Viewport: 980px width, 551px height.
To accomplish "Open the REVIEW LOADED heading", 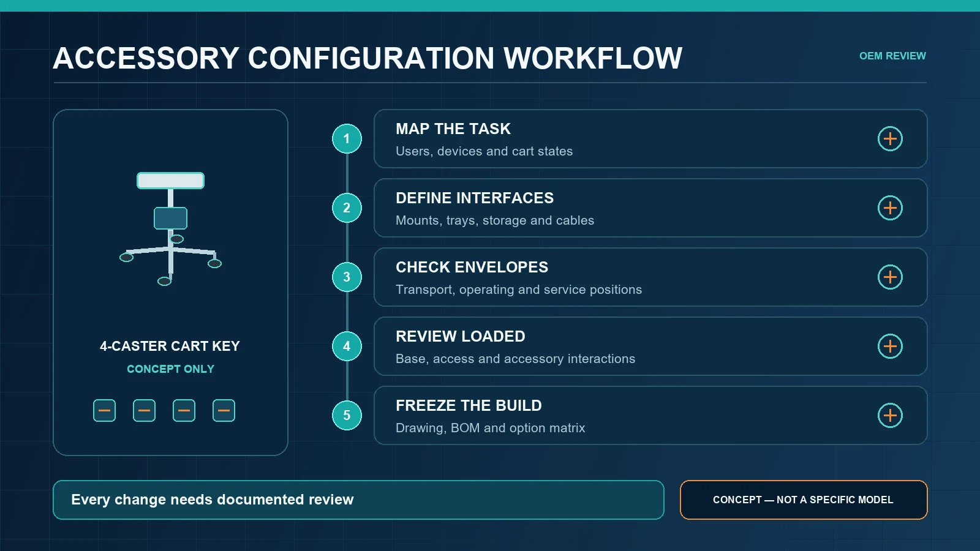I will click(x=460, y=337).
